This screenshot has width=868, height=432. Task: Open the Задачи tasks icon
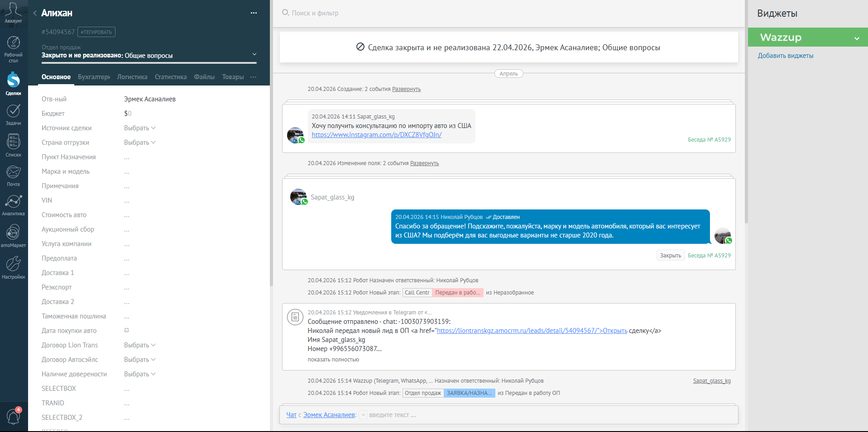13,111
